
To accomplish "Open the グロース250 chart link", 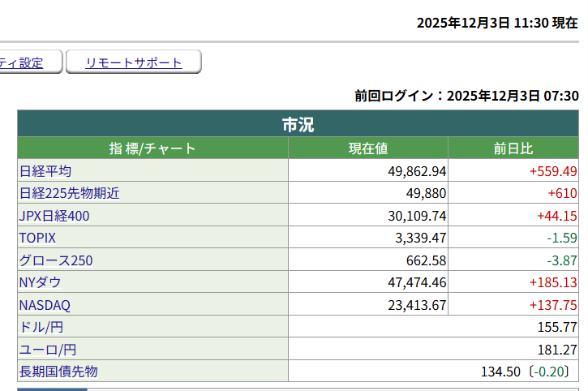I will pos(56,260).
